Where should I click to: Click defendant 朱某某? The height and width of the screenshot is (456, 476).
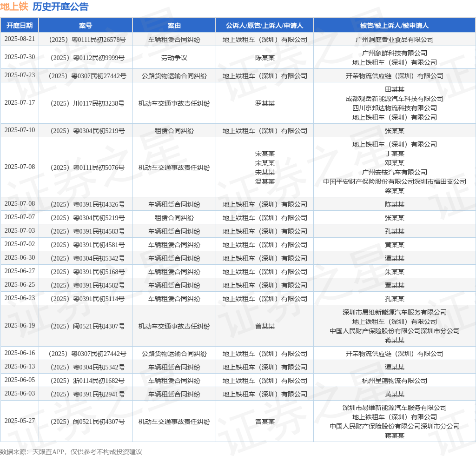pyautogui.click(x=395, y=272)
